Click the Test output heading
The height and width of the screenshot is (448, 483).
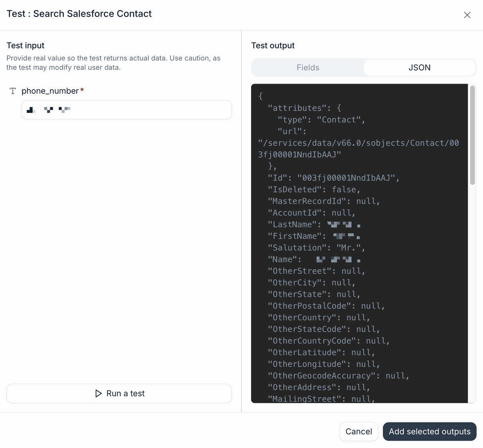[273, 46]
